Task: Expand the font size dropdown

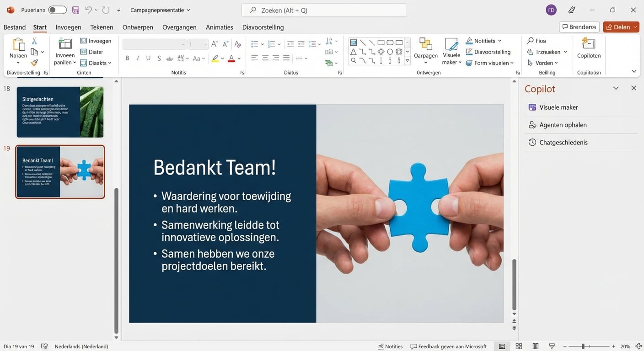Action: [x=204, y=44]
